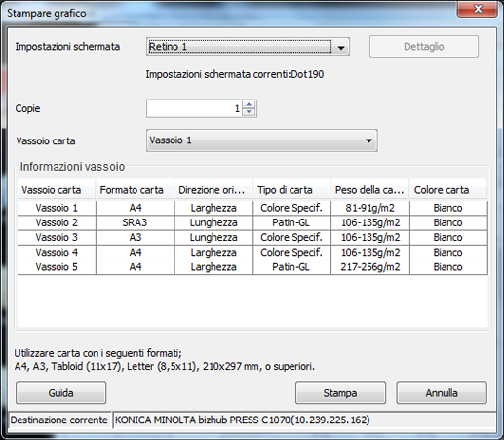Viewport: 504px width, 440px height.
Task: Select the Vassoio 3 A3 row
Action: point(252,238)
